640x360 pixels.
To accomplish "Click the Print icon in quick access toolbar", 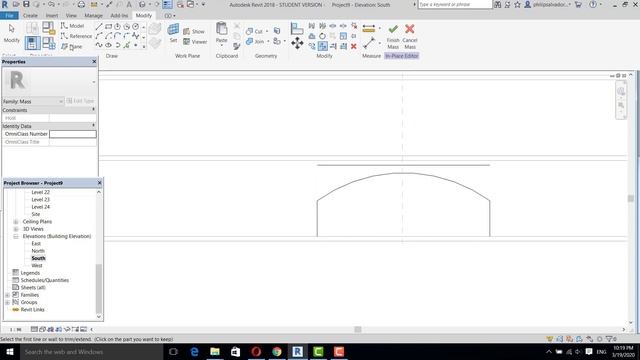I will (81, 4).
